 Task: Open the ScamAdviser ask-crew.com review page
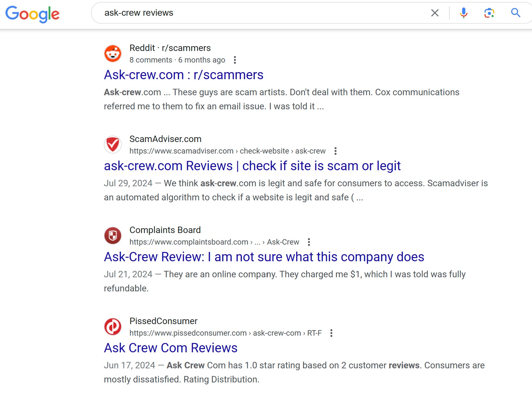[252, 166]
